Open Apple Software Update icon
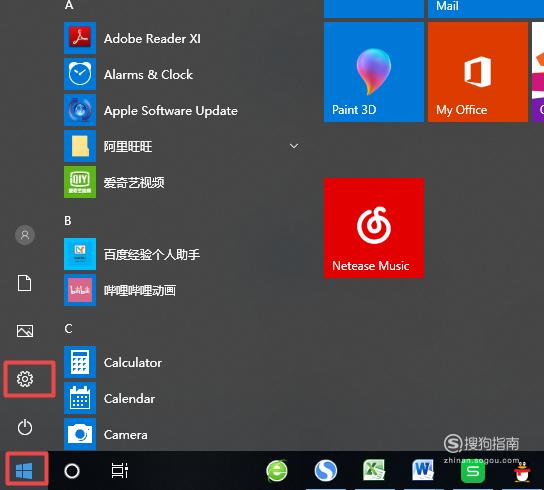This screenshot has width=544, height=490. [x=80, y=110]
